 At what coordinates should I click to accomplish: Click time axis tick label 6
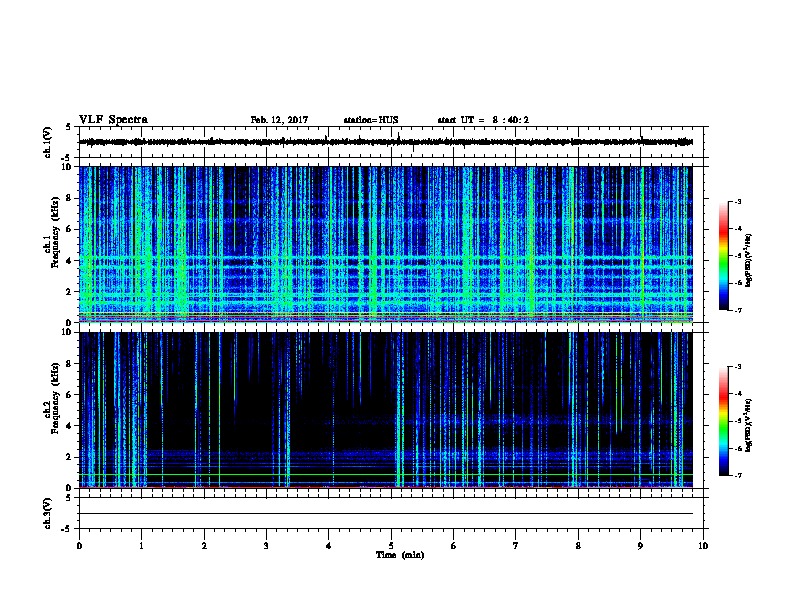point(454,545)
